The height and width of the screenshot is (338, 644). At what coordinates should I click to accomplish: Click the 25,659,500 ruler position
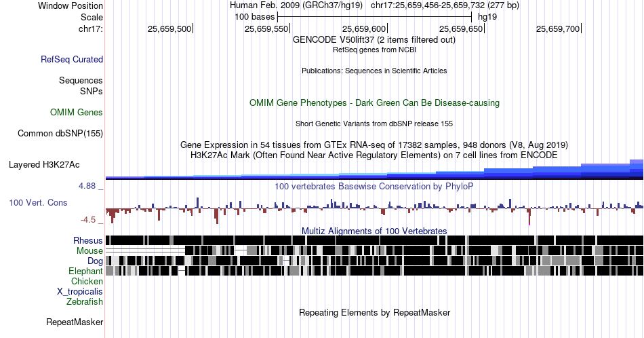(169, 29)
